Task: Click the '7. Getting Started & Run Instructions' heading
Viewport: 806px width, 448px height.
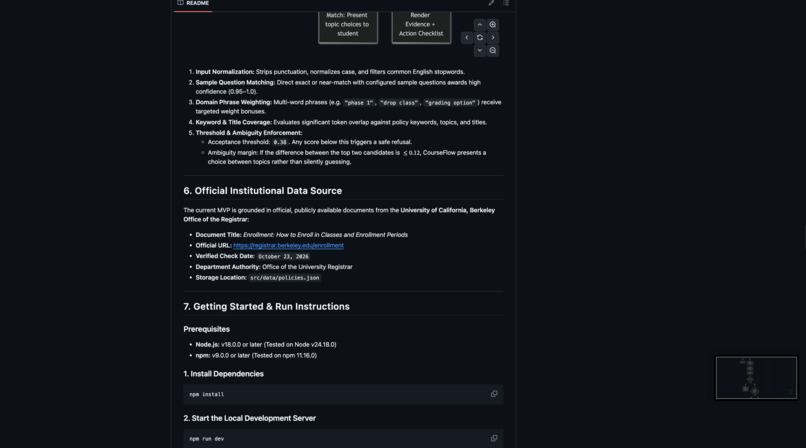Action: pyautogui.click(x=266, y=307)
